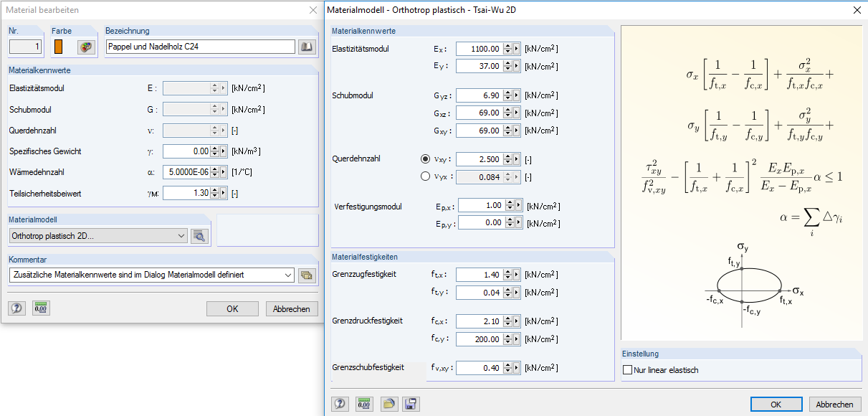Click the units 0.00 icon in Materialmodell dialog

364,404
